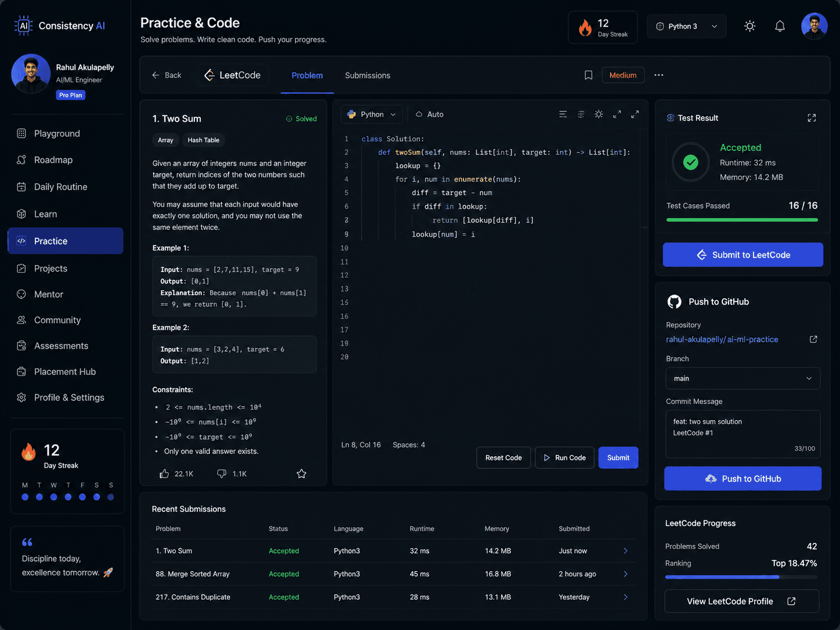This screenshot has height=630, width=840.
Task: Click the "Spaces: 4" indicator
Action: 409,445
